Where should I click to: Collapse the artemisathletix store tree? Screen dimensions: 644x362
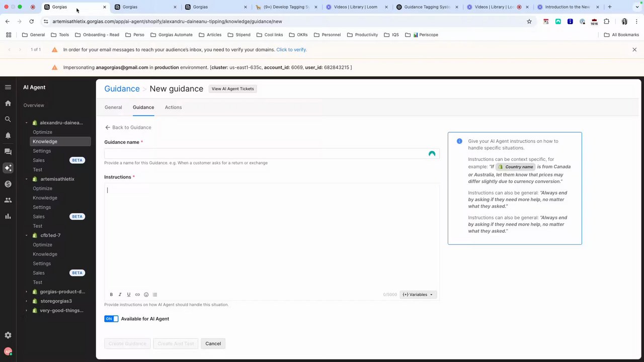pyautogui.click(x=27, y=179)
